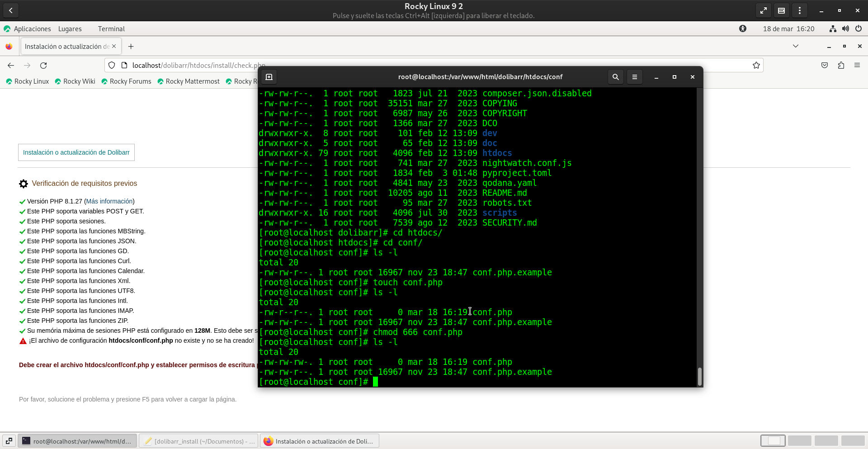Click the terminal vertical scrollbar handle
Screen dimensions: 868x449
point(699,376)
